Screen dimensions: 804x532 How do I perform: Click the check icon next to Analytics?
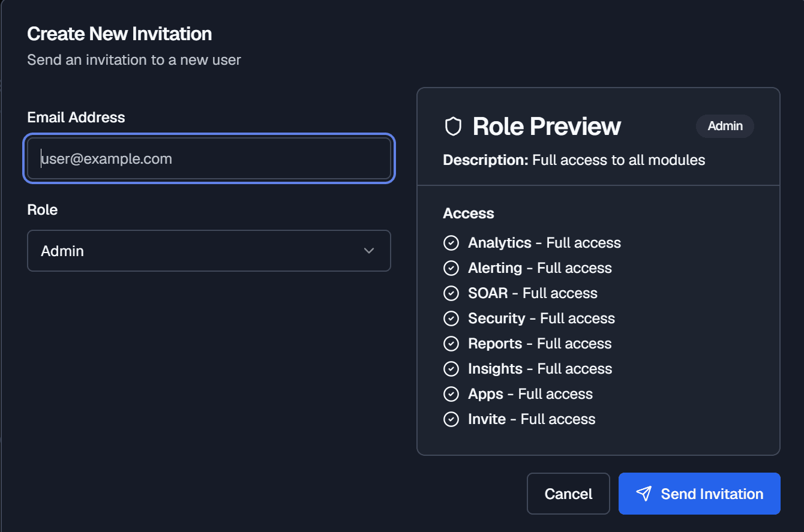(451, 243)
